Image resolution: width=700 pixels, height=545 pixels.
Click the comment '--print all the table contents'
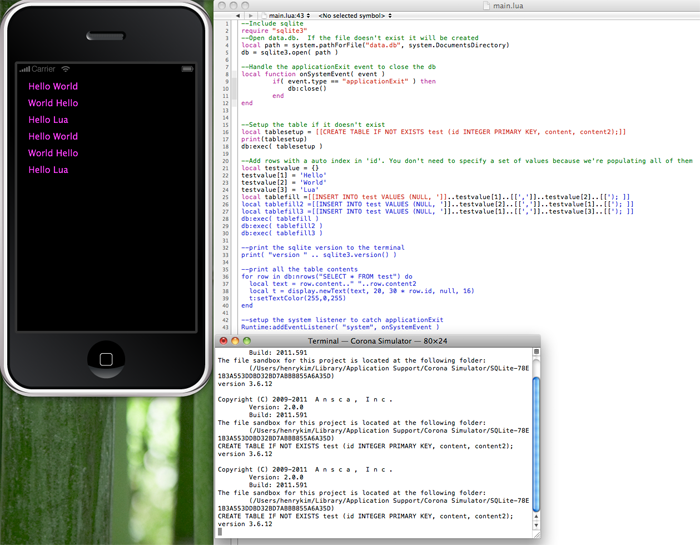point(300,270)
